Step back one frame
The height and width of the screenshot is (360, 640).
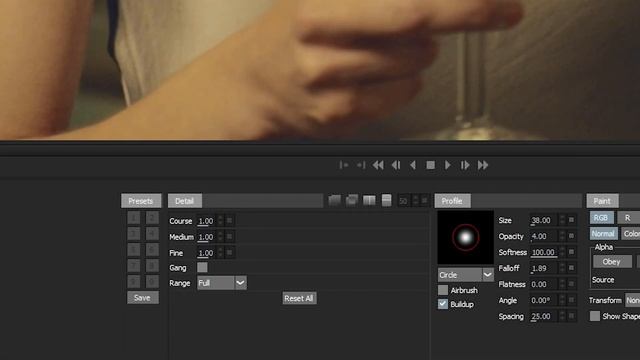[396, 165]
